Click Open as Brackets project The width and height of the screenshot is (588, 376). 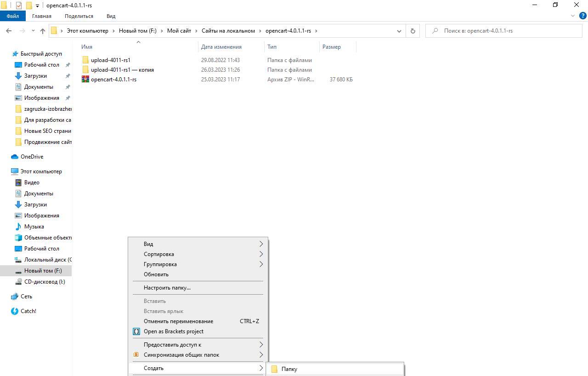pos(173,331)
